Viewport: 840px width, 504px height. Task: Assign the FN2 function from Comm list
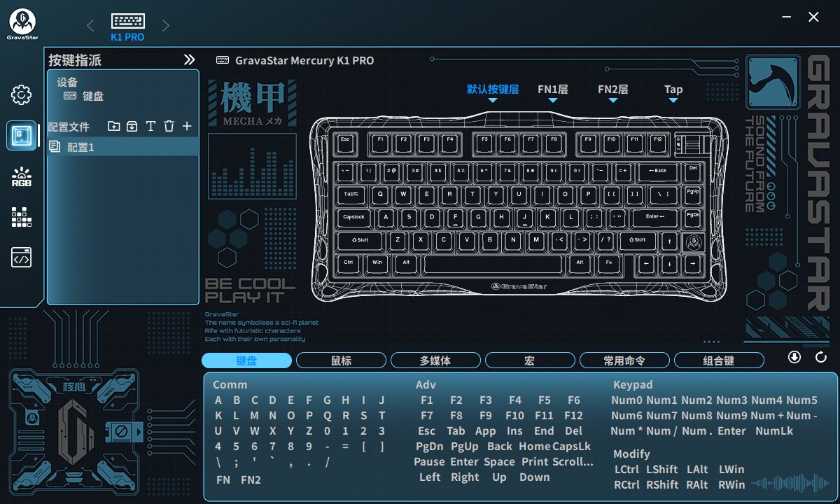(251, 479)
